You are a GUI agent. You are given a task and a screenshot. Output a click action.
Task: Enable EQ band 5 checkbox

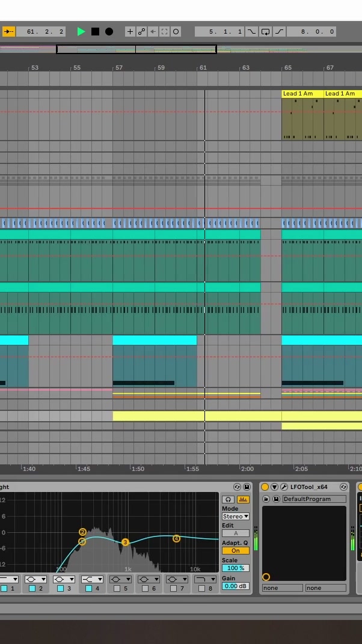tap(117, 589)
